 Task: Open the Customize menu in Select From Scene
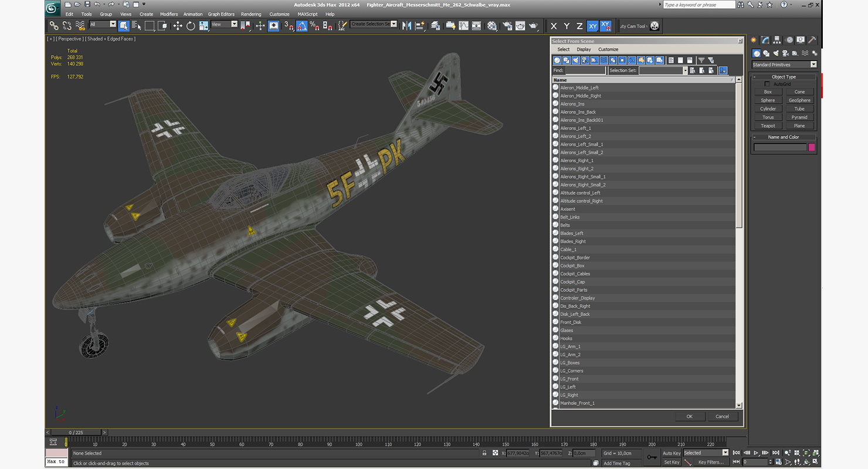pyautogui.click(x=608, y=49)
